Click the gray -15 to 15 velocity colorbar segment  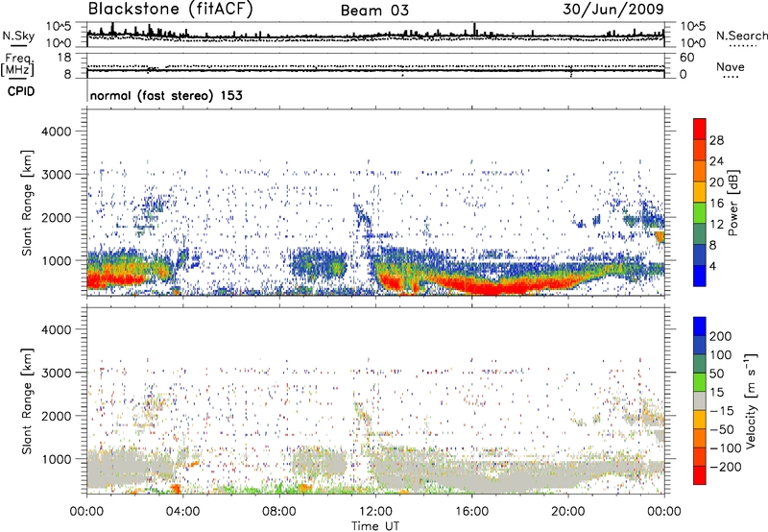700,400
